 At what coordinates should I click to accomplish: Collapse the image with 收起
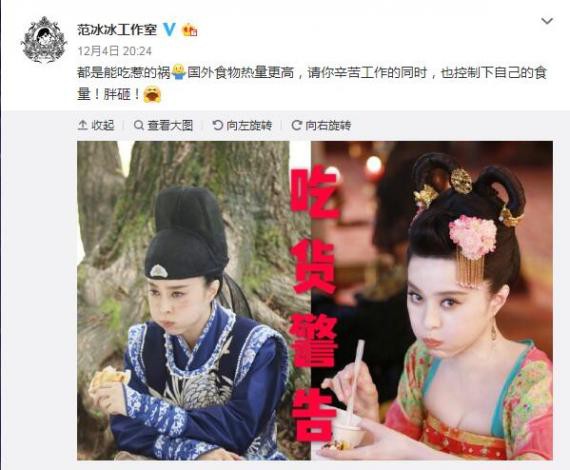pos(96,125)
